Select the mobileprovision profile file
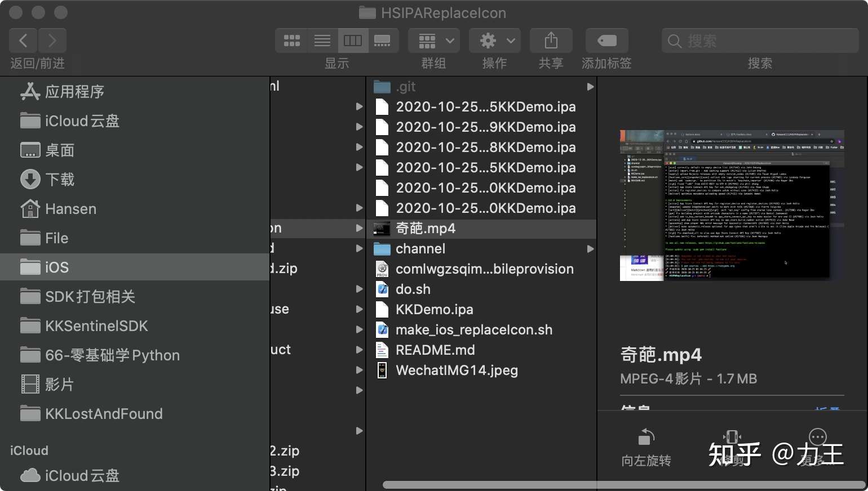 (481, 269)
